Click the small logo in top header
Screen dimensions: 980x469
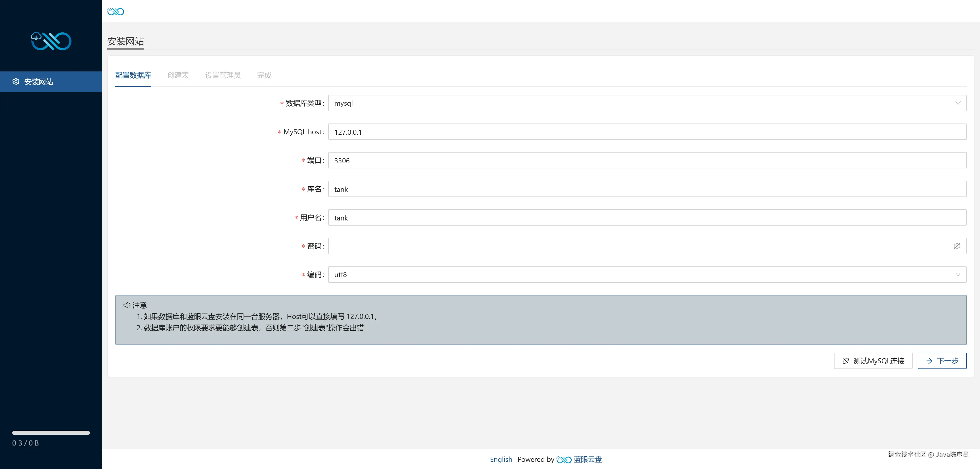point(116,11)
